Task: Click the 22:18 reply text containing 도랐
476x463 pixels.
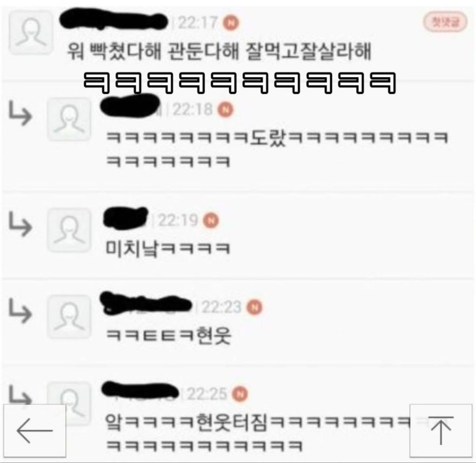Action: [x=277, y=149]
